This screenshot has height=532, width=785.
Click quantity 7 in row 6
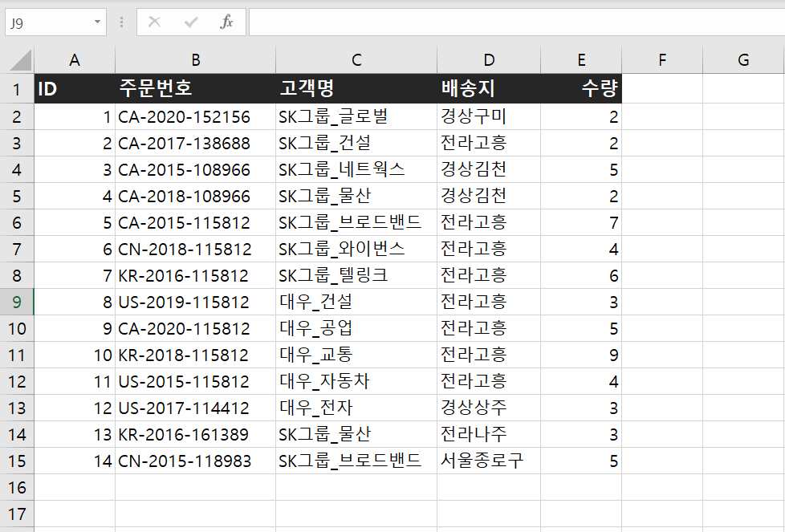pos(581,223)
